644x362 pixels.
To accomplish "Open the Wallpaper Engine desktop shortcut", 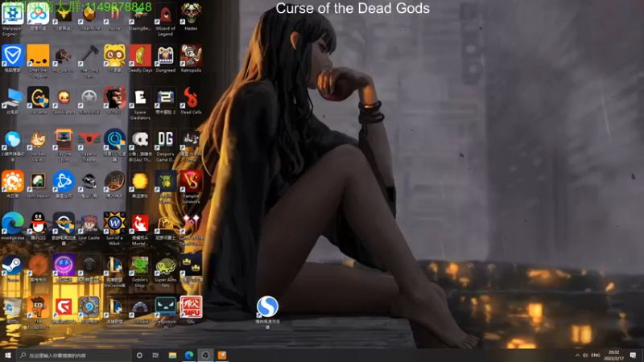I will coord(13,17).
